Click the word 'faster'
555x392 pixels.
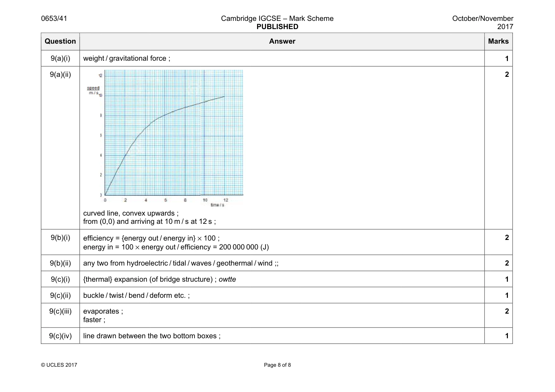click(92, 320)
